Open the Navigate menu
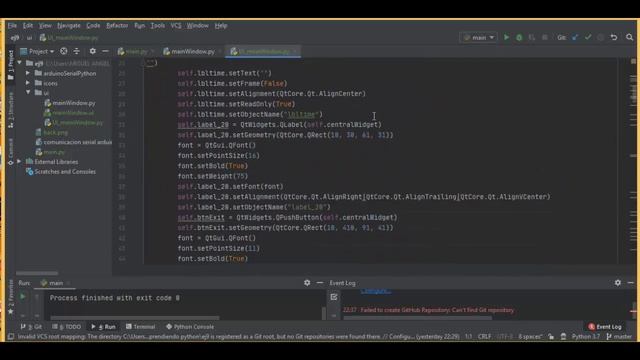This screenshot has width=640, height=360. (69, 25)
